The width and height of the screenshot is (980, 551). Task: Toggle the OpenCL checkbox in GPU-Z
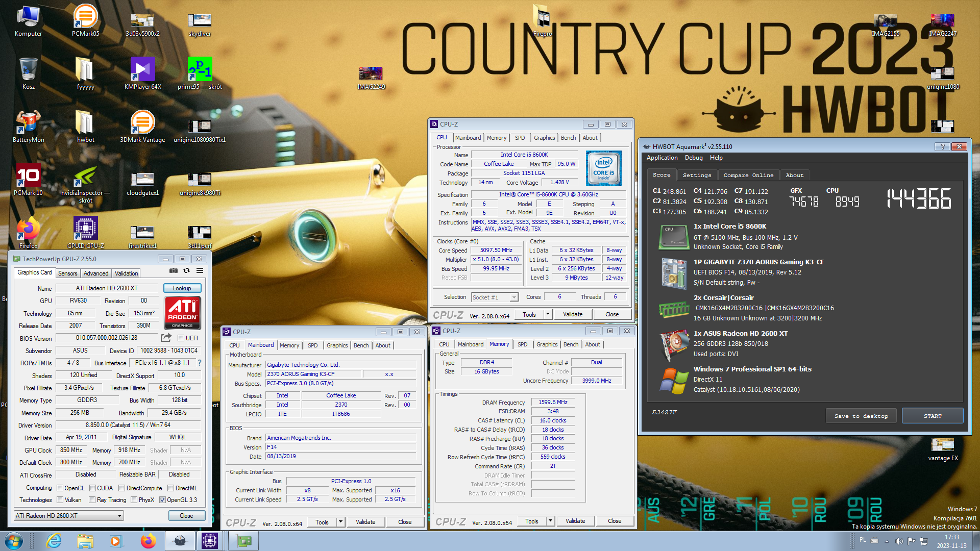(60, 488)
